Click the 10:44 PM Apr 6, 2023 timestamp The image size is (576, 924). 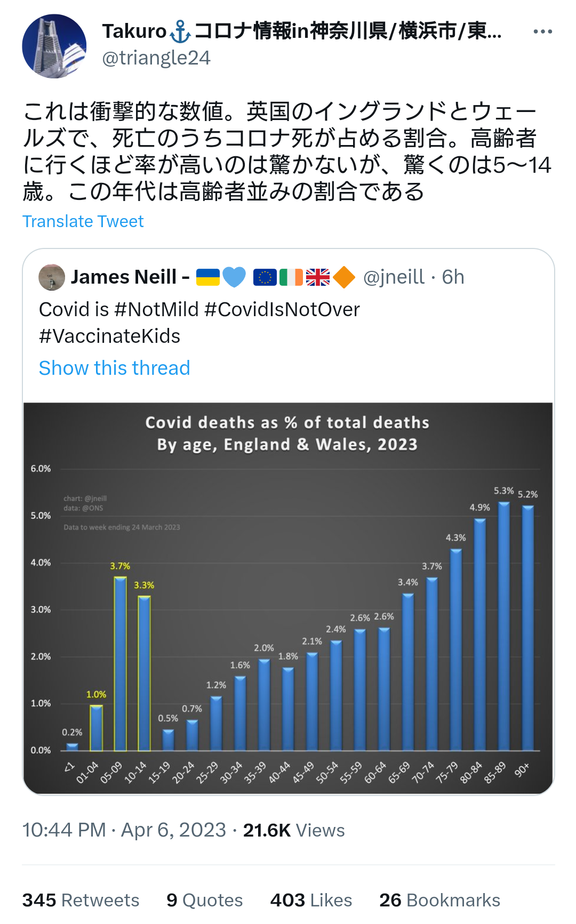click(x=124, y=830)
